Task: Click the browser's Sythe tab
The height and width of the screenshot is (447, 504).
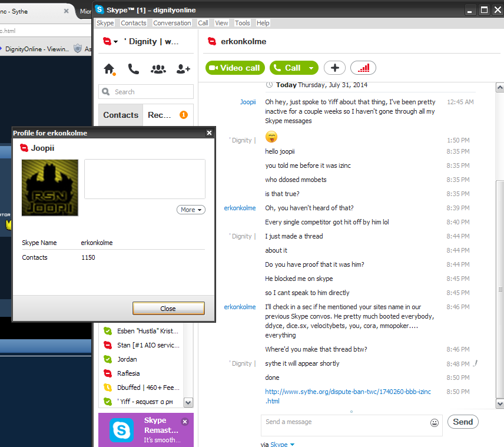Action: (x=34, y=12)
